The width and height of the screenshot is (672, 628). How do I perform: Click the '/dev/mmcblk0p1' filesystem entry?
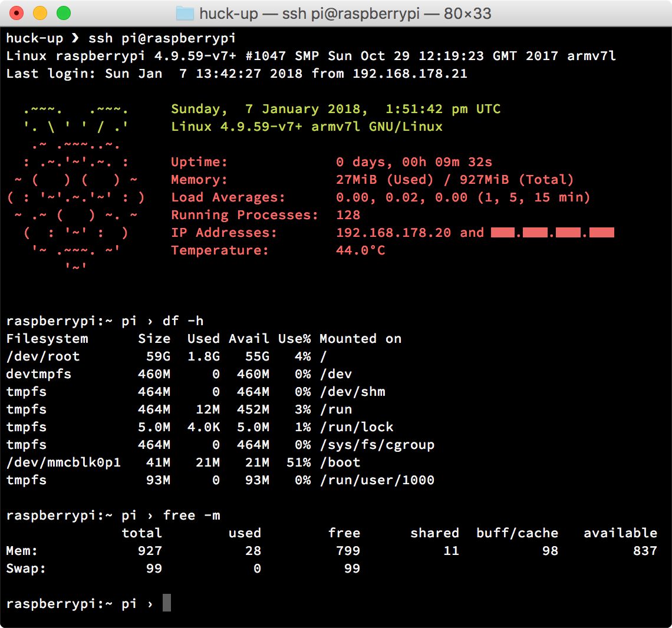pyautogui.click(x=64, y=462)
